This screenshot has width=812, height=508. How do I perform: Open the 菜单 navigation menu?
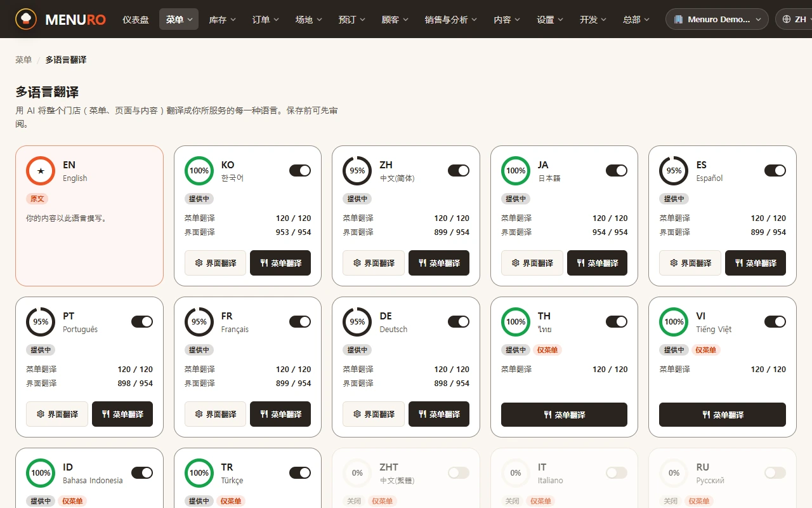pos(179,20)
